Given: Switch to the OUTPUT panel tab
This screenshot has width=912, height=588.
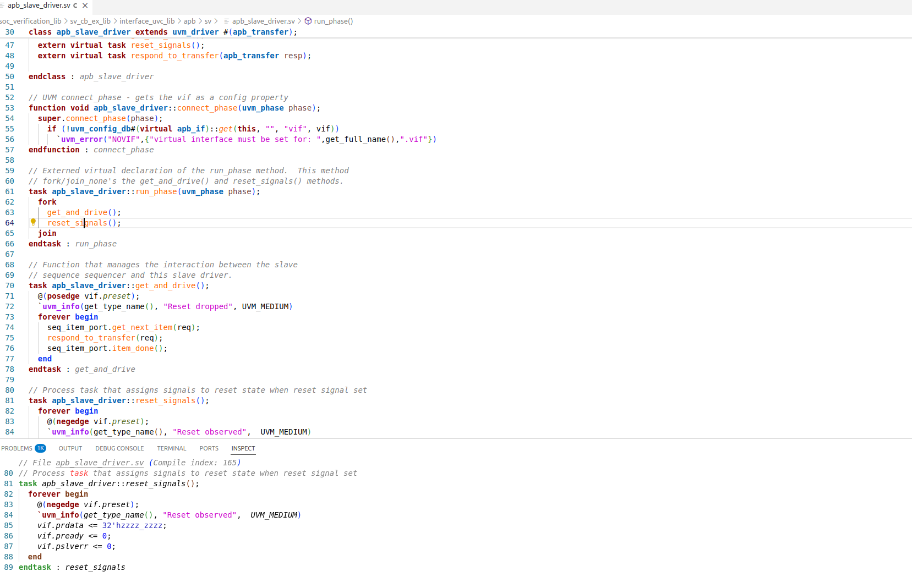Looking at the screenshot, I should tap(70, 448).
